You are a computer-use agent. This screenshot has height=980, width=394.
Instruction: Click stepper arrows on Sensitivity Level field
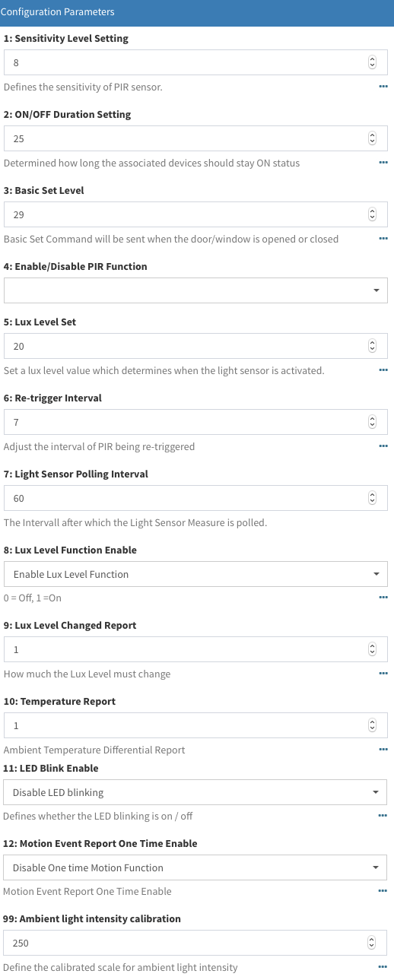(x=372, y=62)
